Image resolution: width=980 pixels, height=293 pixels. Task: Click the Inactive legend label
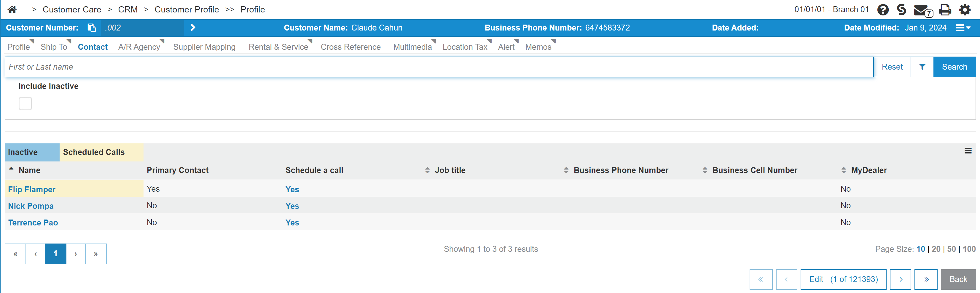pos(32,152)
